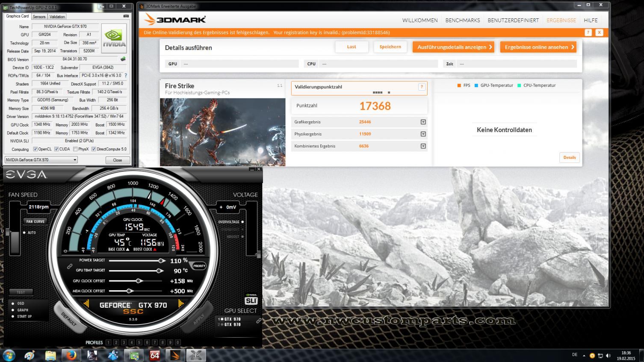Open the Paint taskbar icon
Image resolution: width=644 pixels, height=362 pixels.
pos(30,355)
